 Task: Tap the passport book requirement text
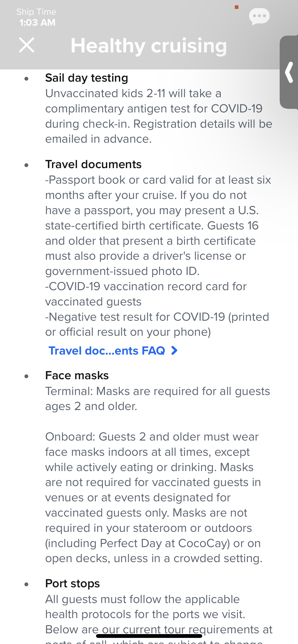158,225
